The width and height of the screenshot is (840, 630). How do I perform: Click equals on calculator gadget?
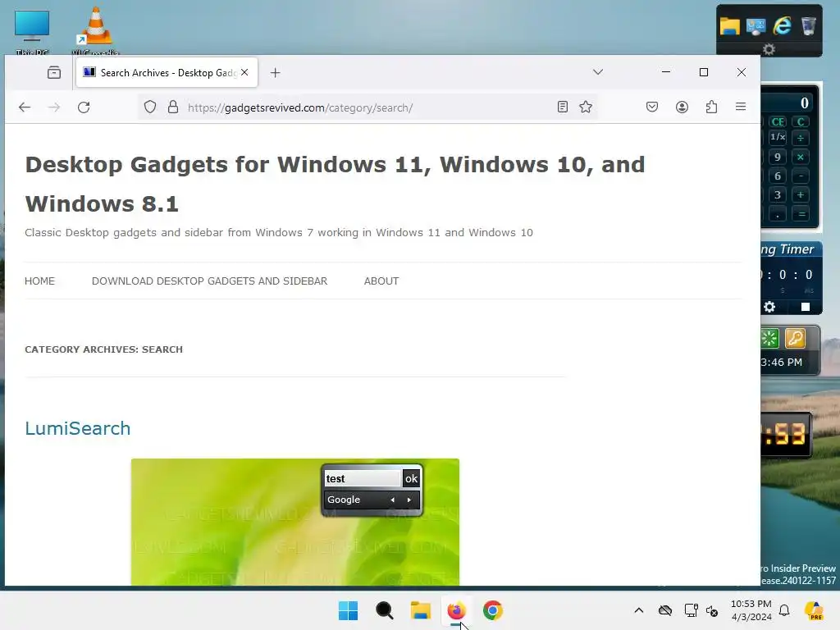[801, 214]
